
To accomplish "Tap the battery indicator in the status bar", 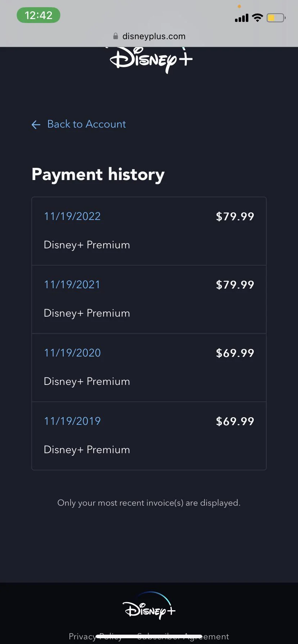I will [275, 17].
